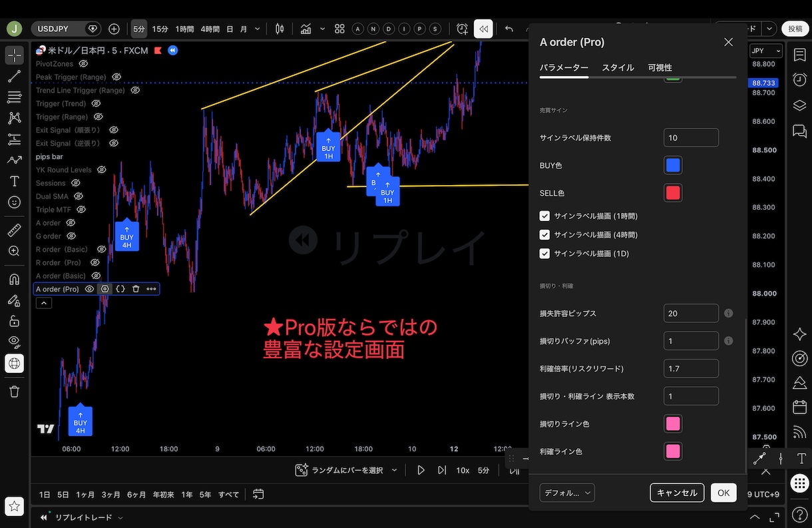Open the help center question icon
Screen dimensions: 812x528
[x=799, y=514]
